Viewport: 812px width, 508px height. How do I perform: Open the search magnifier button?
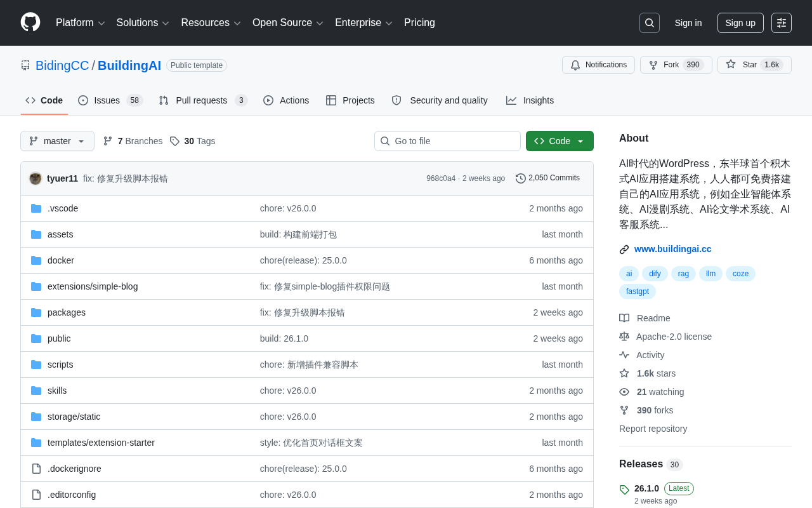pyautogui.click(x=650, y=23)
